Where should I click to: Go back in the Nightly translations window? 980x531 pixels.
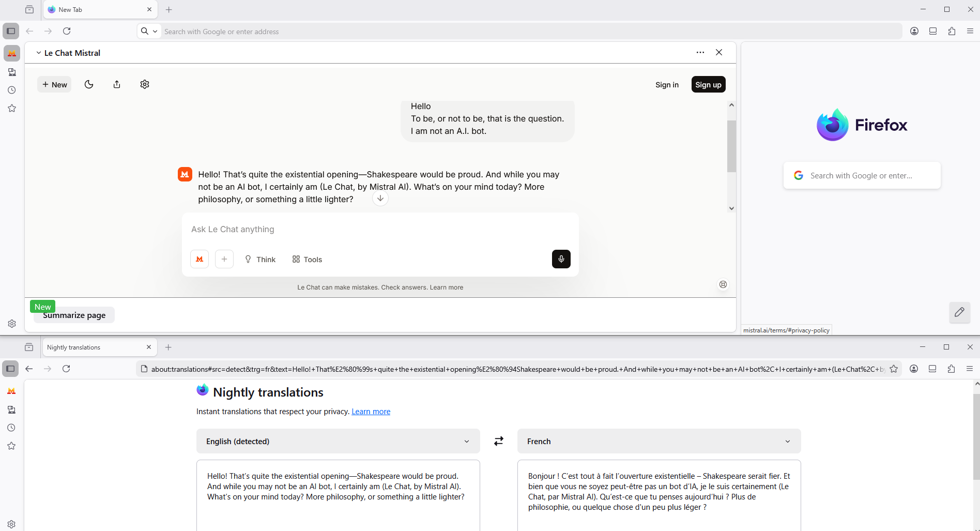29,369
